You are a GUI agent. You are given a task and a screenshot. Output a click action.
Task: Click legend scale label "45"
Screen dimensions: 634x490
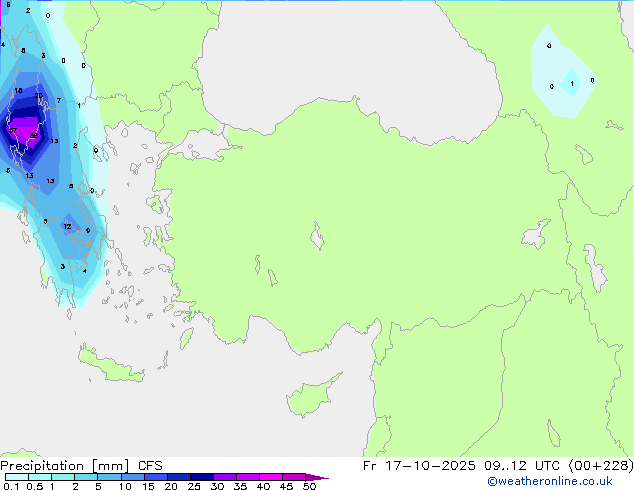point(286,486)
